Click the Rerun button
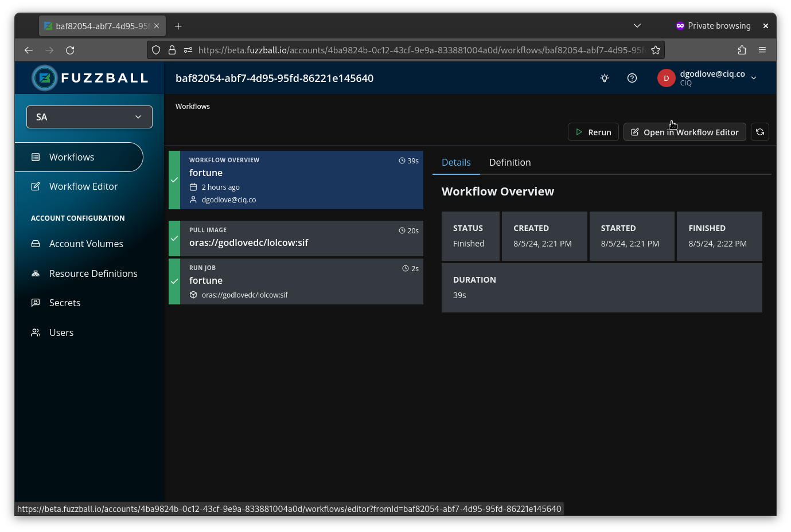This screenshot has width=791, height=532. [593, 132]
